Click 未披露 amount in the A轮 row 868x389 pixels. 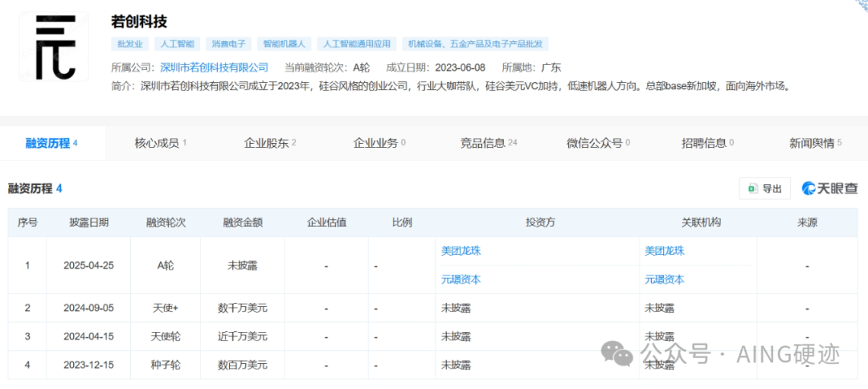(243, 265)
